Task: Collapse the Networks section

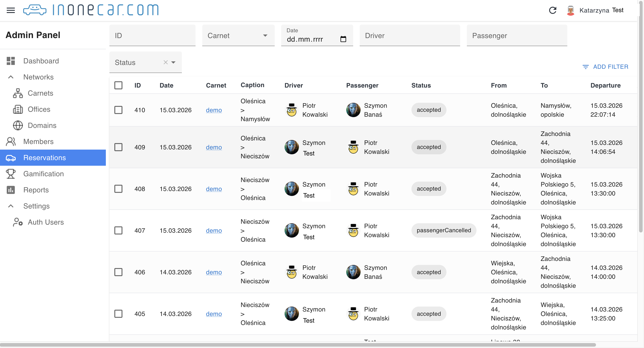Action: pos(11,77)
